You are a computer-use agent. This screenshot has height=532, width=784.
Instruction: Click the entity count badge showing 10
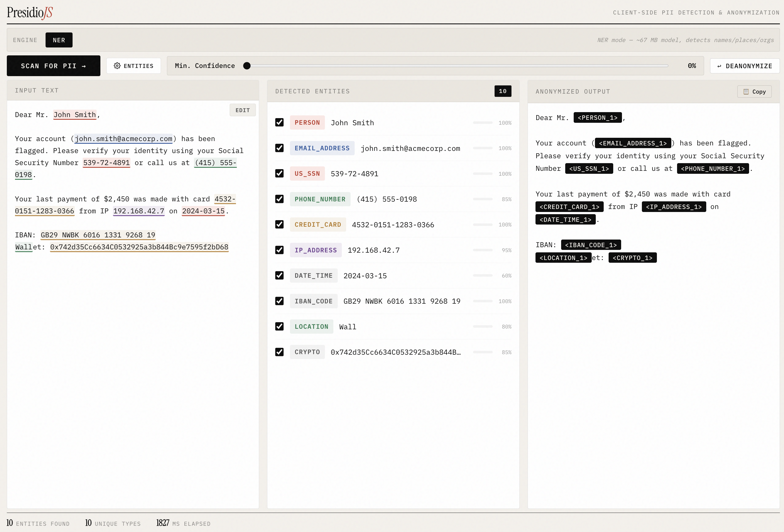tap(502, 91)
